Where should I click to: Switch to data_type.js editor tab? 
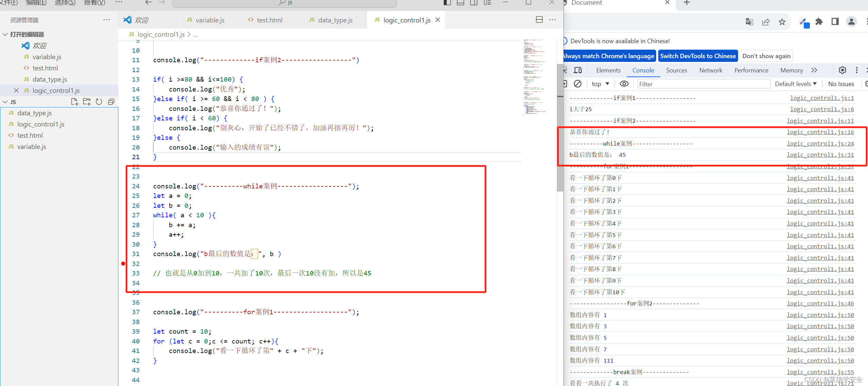pyautogui.click(x=335, y=20)
